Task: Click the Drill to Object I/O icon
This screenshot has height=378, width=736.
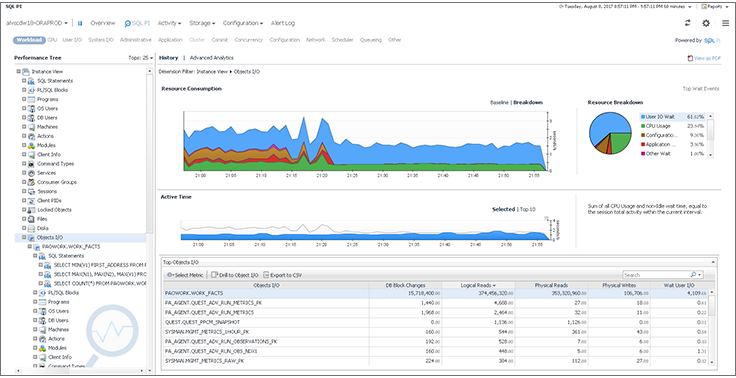Action: pos(214,275)
